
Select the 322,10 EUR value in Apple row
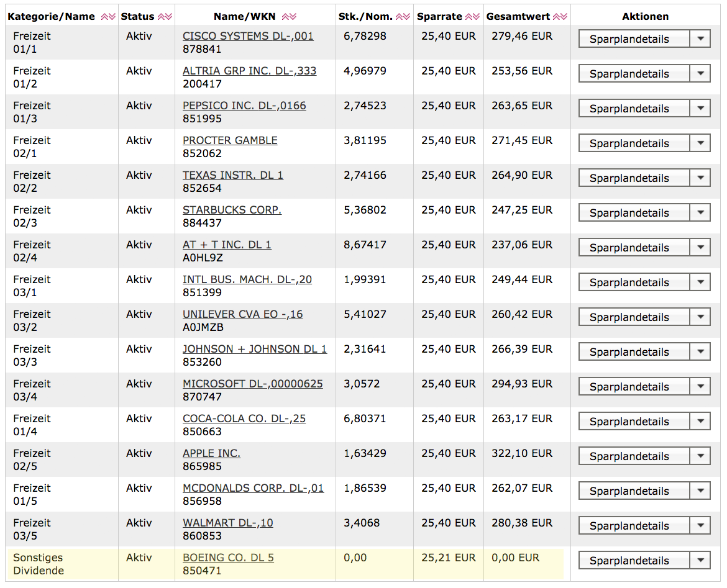(522, 453)
